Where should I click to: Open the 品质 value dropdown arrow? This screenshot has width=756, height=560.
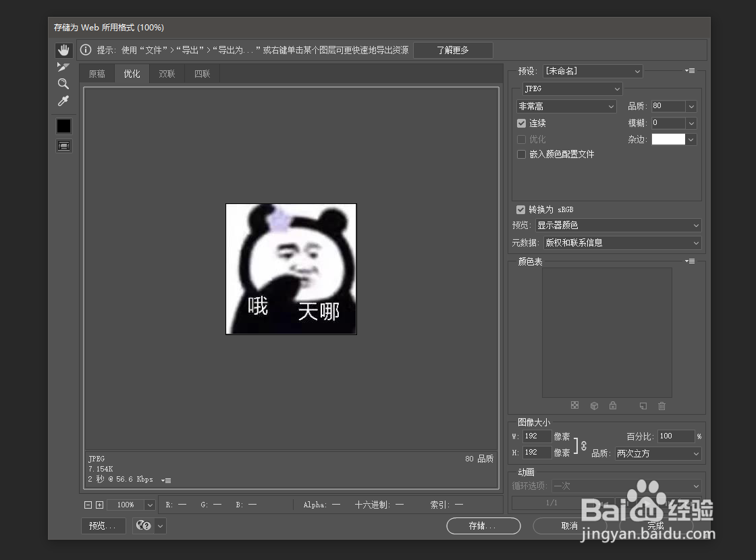tap(691, 106)
